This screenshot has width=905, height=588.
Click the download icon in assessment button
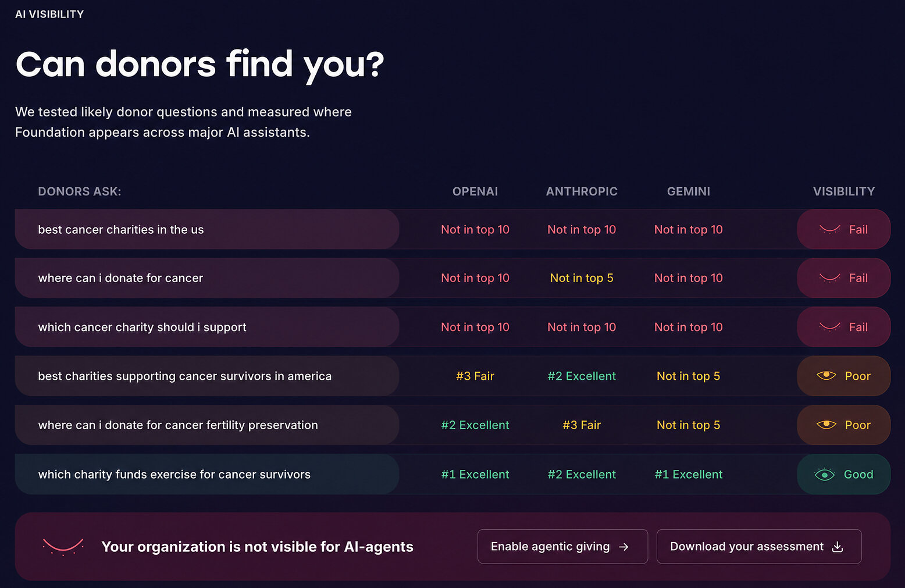[838, 547]
